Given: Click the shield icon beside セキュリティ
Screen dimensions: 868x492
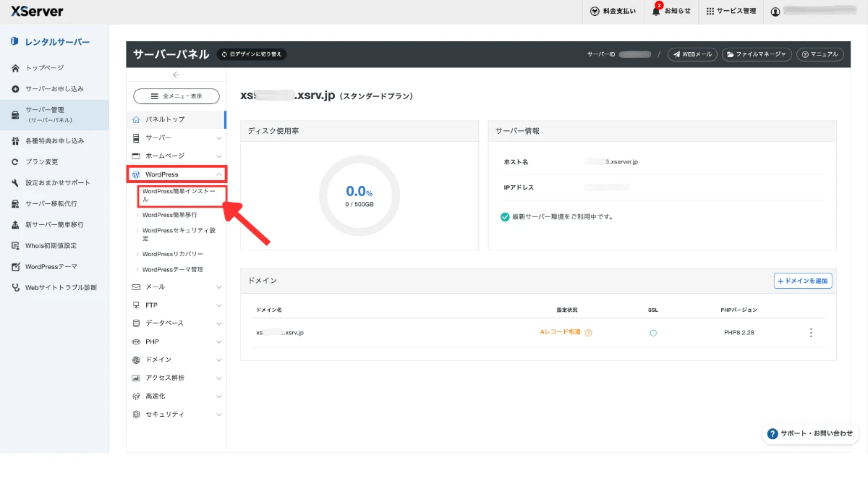Looking at the screenshot, I should click(x=136, y=415).
